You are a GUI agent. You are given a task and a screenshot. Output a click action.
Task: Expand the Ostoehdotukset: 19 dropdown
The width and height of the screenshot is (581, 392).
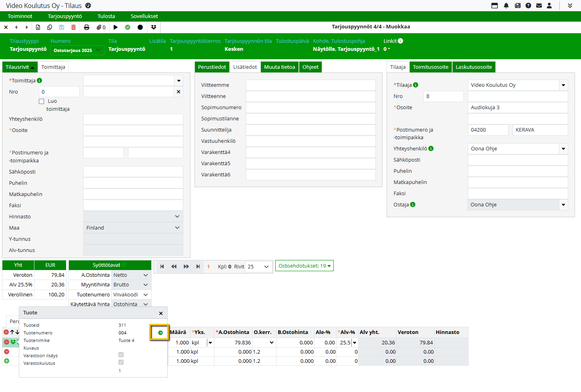click(x=305, y=266)
